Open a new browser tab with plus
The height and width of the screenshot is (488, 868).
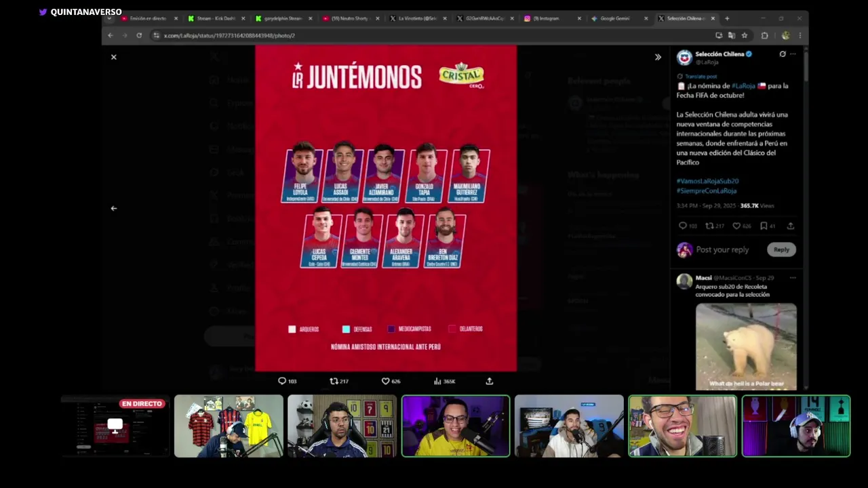point(727,18)
